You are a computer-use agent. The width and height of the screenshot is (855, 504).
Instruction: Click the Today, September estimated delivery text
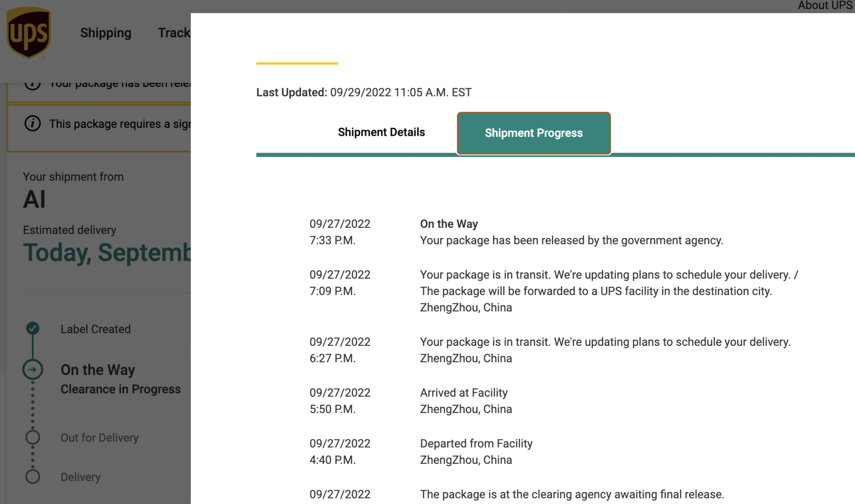(107, 253)
